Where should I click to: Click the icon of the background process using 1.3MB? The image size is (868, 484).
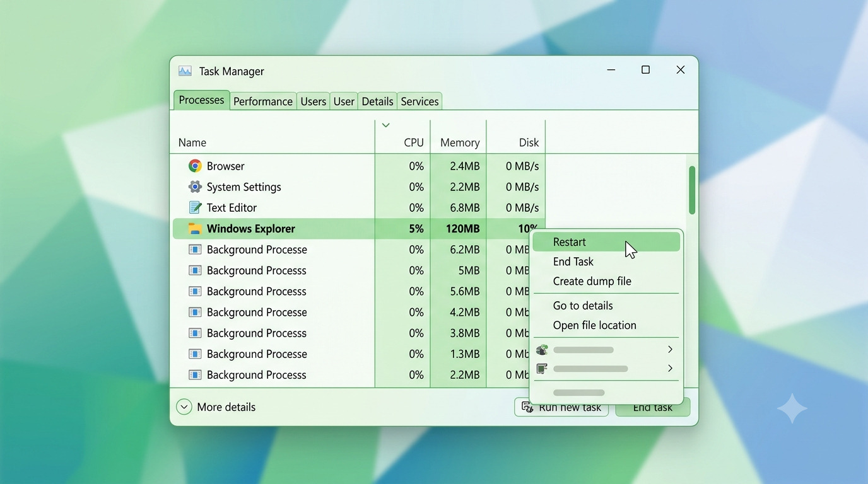pos(195,354)
